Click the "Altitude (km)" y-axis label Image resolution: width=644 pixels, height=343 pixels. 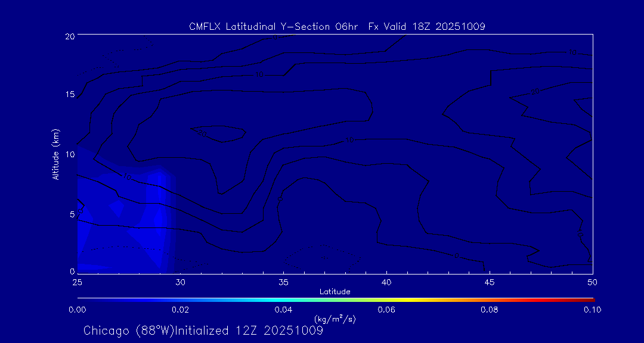click(x=55, y=154)
